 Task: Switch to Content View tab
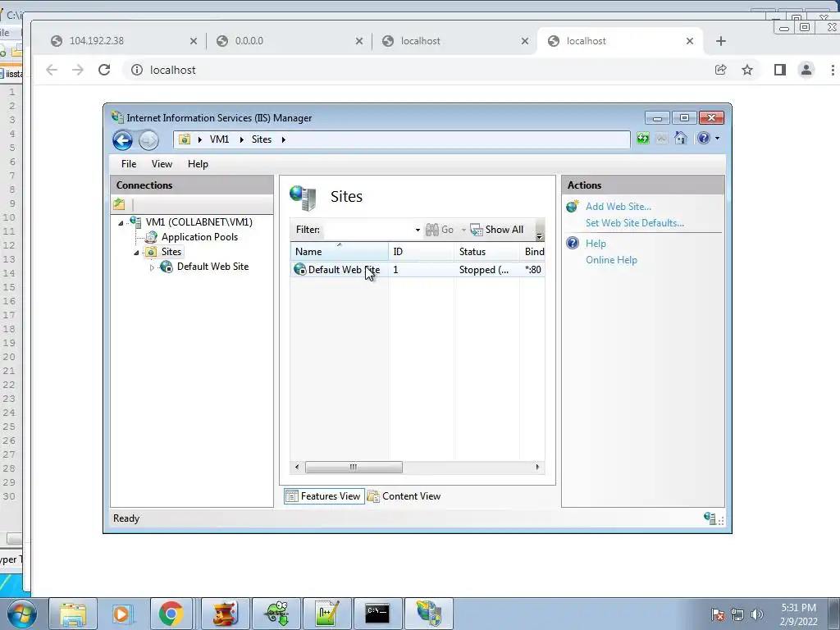[404, 496]
